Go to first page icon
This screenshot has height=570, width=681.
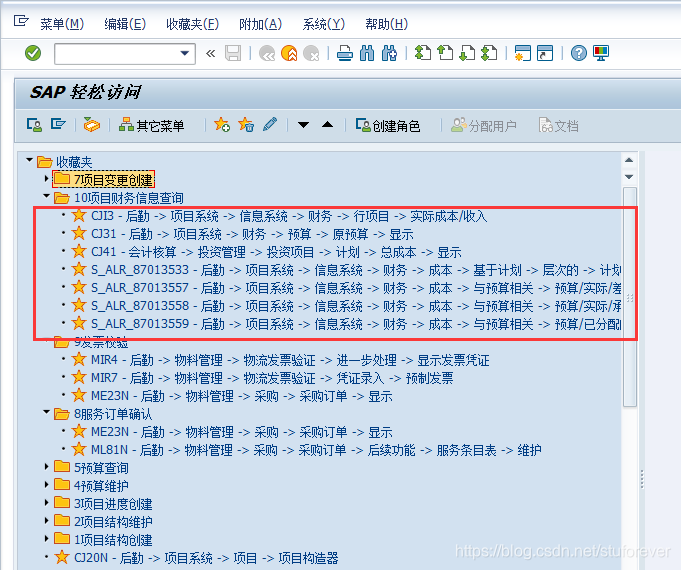(x=423, y=53)
